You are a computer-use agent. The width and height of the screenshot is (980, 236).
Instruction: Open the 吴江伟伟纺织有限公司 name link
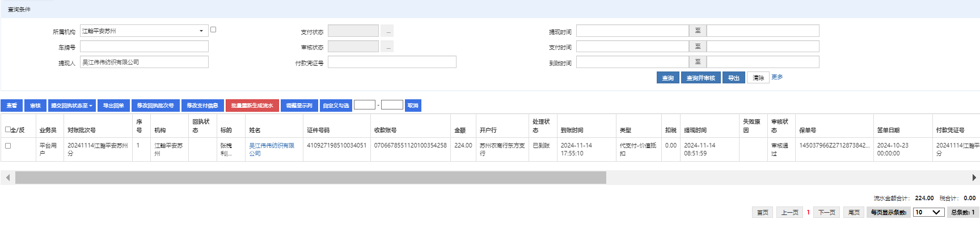(272, 149)
